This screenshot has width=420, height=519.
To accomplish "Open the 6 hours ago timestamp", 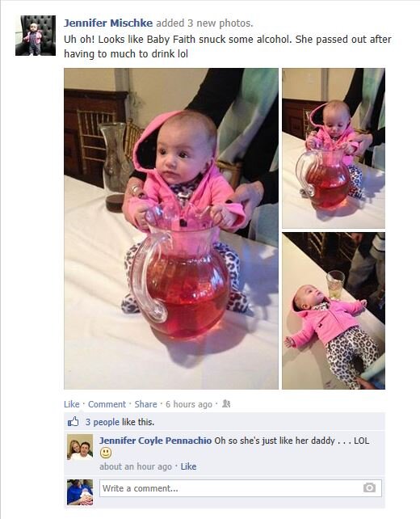I will tap(188, 404).
